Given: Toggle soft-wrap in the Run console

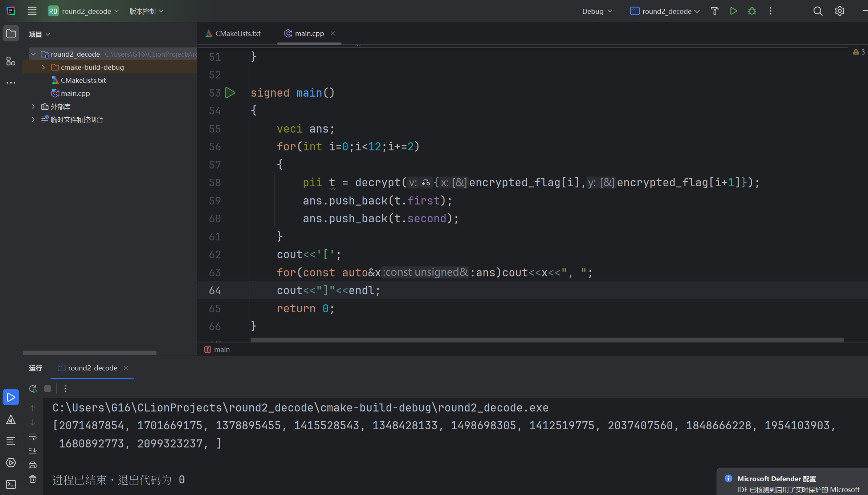Looking at the screenshot, I should (33, 437).
